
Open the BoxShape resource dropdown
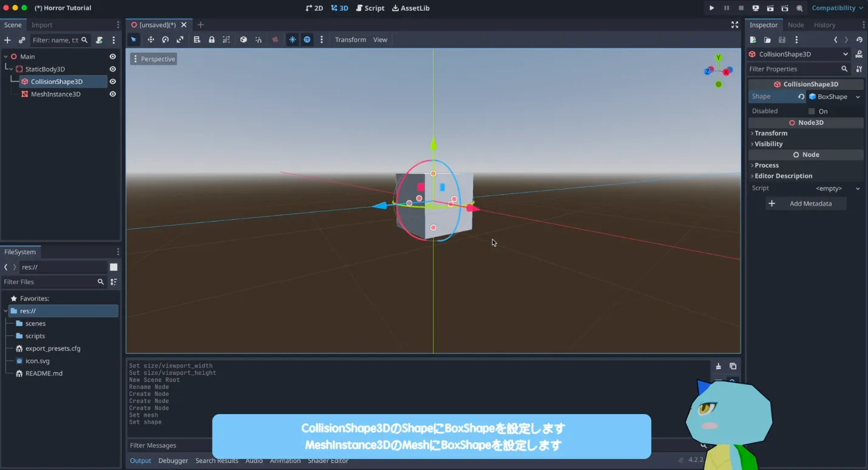[x=858, y=97]
